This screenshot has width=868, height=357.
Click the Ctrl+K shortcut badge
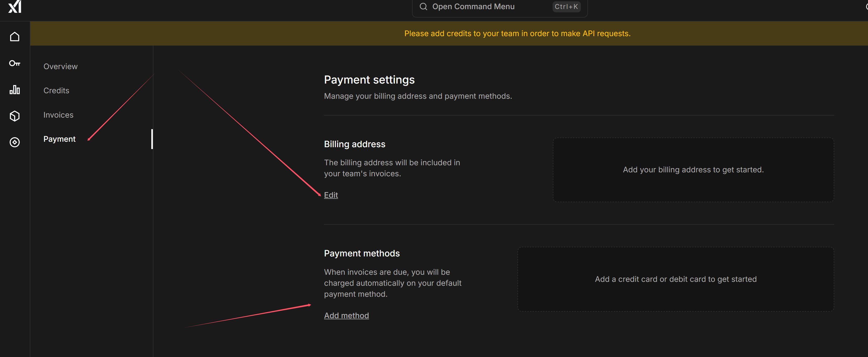click(566, 6)
